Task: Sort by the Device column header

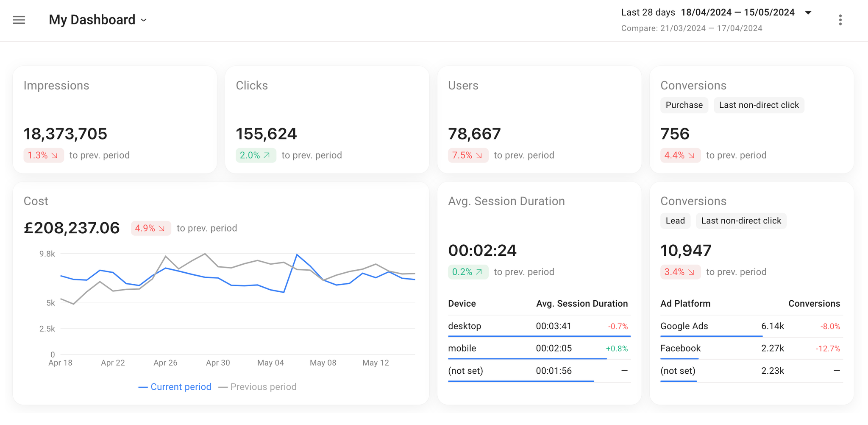Action: 462,304
